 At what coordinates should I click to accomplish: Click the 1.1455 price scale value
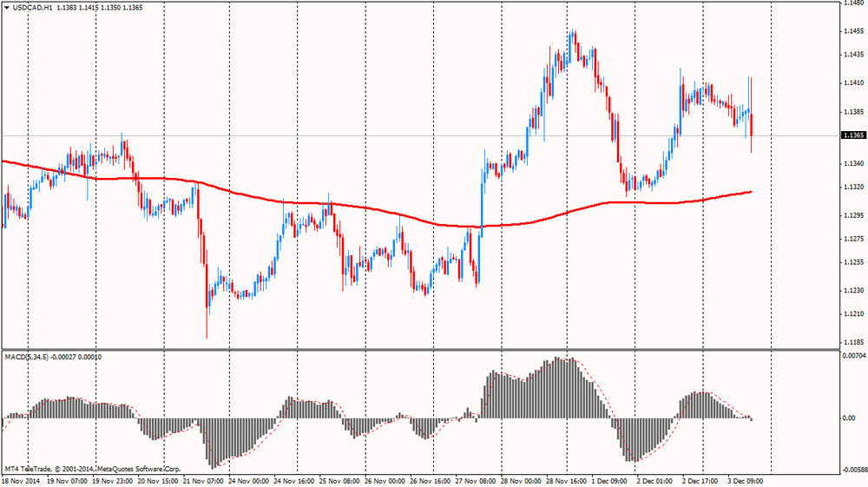click(852, 31)
